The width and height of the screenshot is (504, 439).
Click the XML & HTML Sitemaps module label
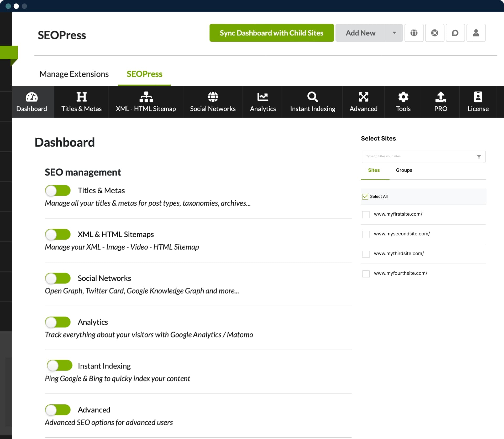(x=116, y=234)
